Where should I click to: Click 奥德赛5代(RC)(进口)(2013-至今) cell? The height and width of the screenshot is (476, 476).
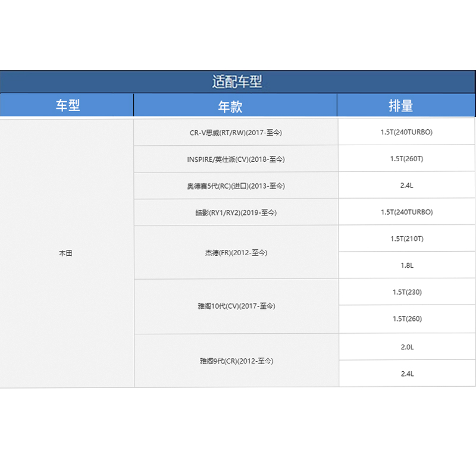[236, 186]
